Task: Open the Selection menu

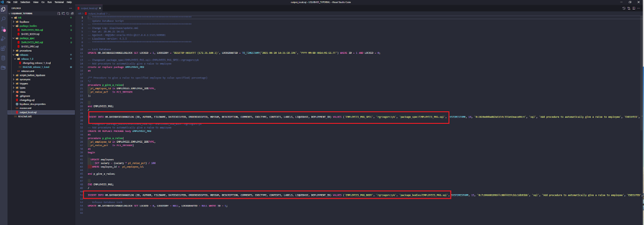Action: [25, 2]
